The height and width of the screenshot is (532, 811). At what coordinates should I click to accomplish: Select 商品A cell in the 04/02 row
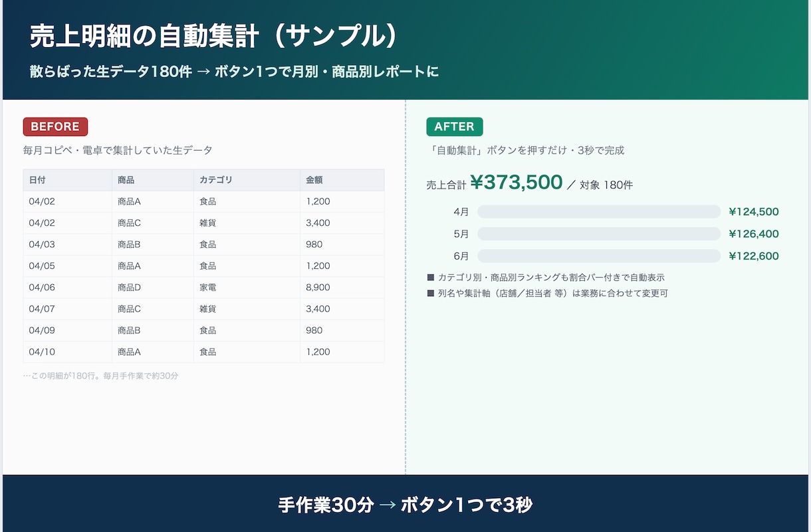[152, 201]
